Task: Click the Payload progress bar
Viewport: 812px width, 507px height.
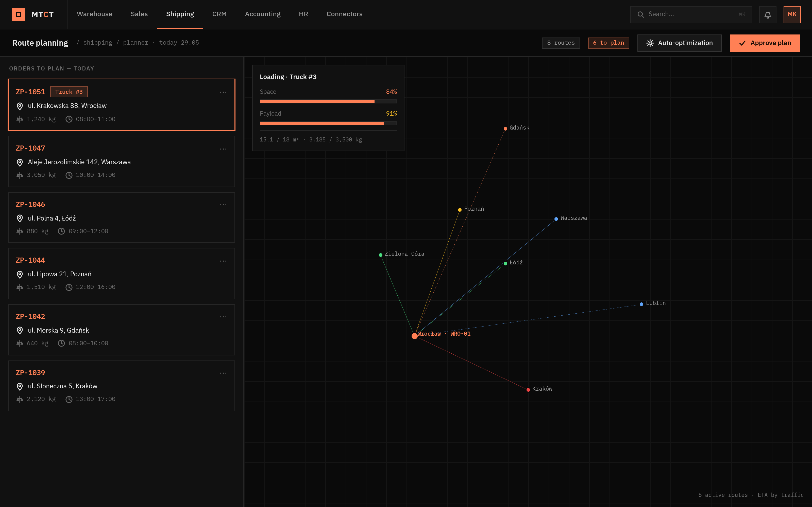Action: 328,123
